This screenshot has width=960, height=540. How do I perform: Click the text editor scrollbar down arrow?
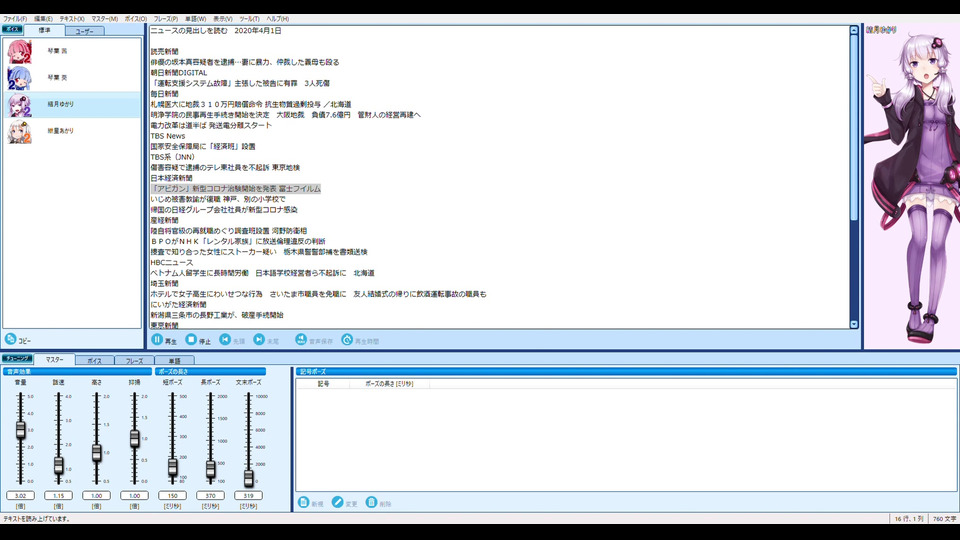pos(854,324)
